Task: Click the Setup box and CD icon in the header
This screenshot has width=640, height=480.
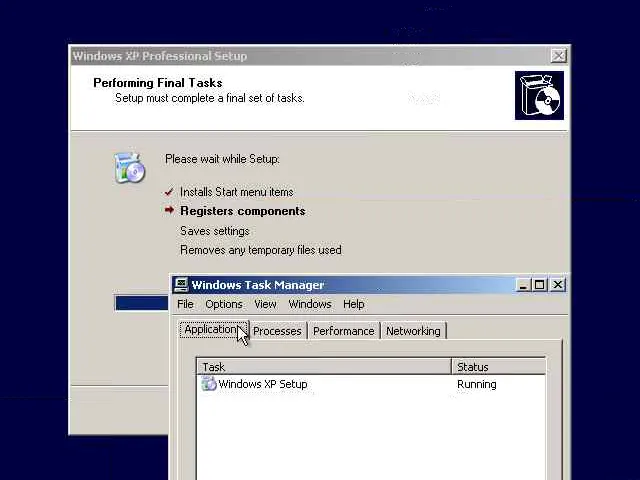Action: (x=539, y=96)
